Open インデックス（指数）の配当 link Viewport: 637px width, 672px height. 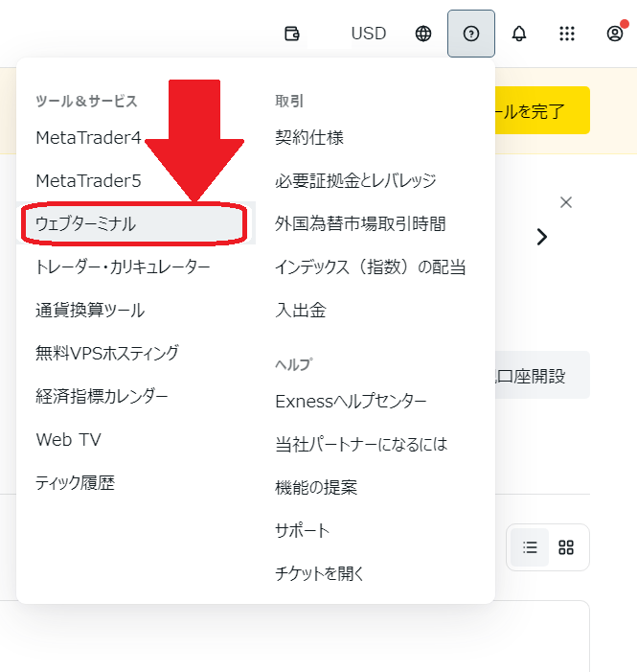point(371,267)
